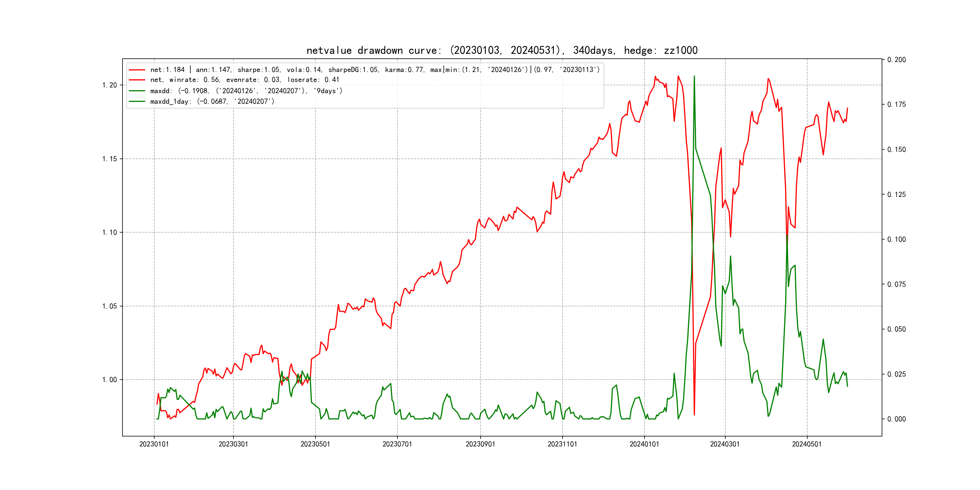980x490 pixels.
Task: Click the red swatch beside winrate legend entry
Action: click(x=137, y=80)
